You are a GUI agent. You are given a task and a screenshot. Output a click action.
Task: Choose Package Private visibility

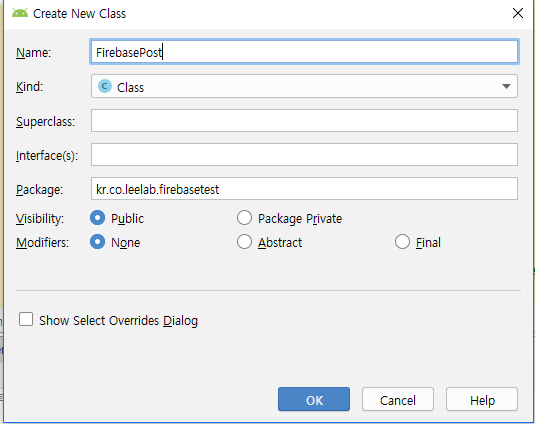[244, 218]
